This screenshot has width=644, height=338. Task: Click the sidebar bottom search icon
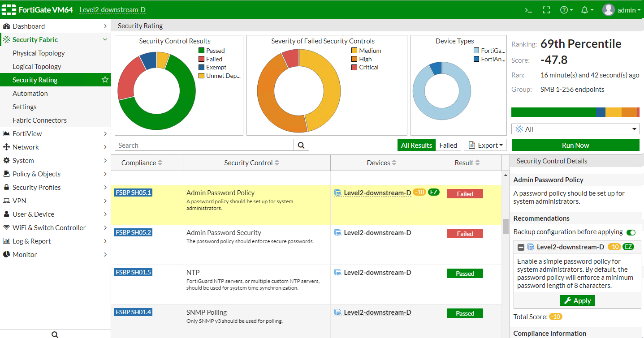click(55, 334)
